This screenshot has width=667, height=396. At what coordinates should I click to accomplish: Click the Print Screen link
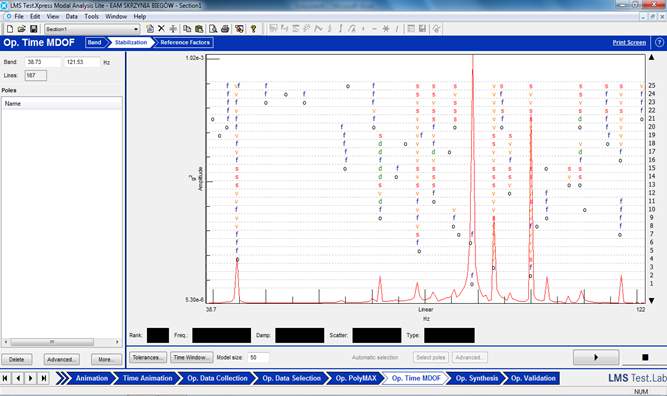pos(629,43)
